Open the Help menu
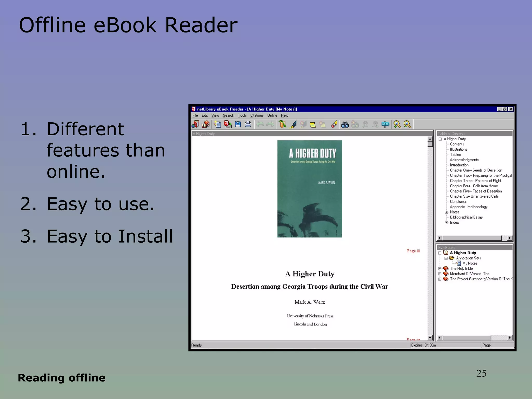This screenshot has width=532, height=399. point(285,115)
